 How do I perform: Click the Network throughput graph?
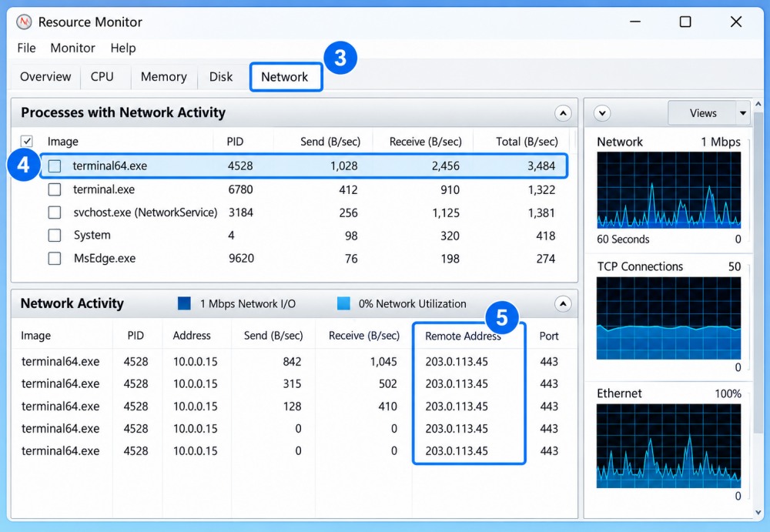[x=669, y=190]
